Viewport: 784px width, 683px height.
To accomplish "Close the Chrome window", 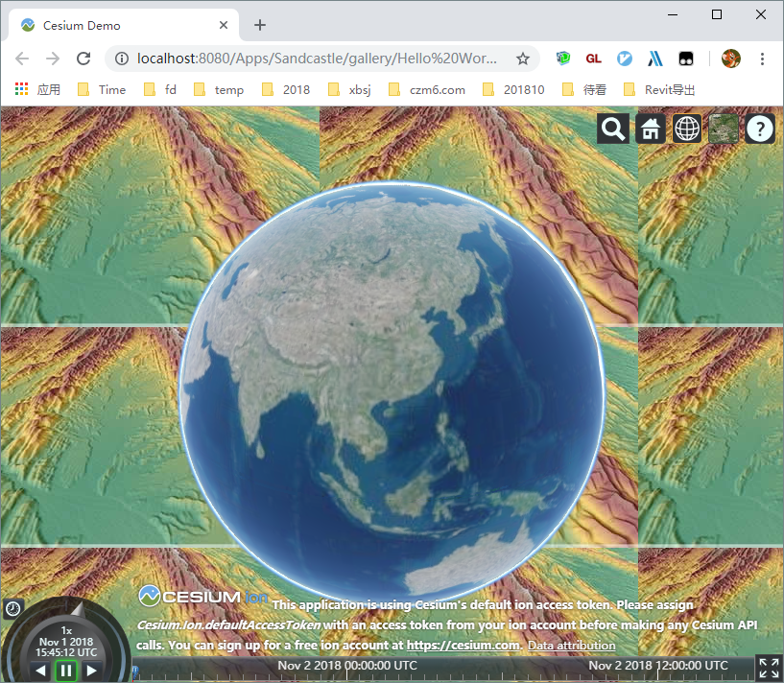I will tap(761, 14).
